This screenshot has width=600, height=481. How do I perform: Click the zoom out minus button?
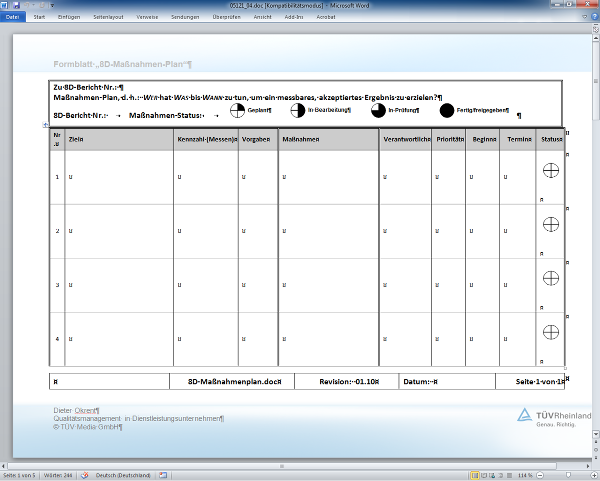(537, 474)
